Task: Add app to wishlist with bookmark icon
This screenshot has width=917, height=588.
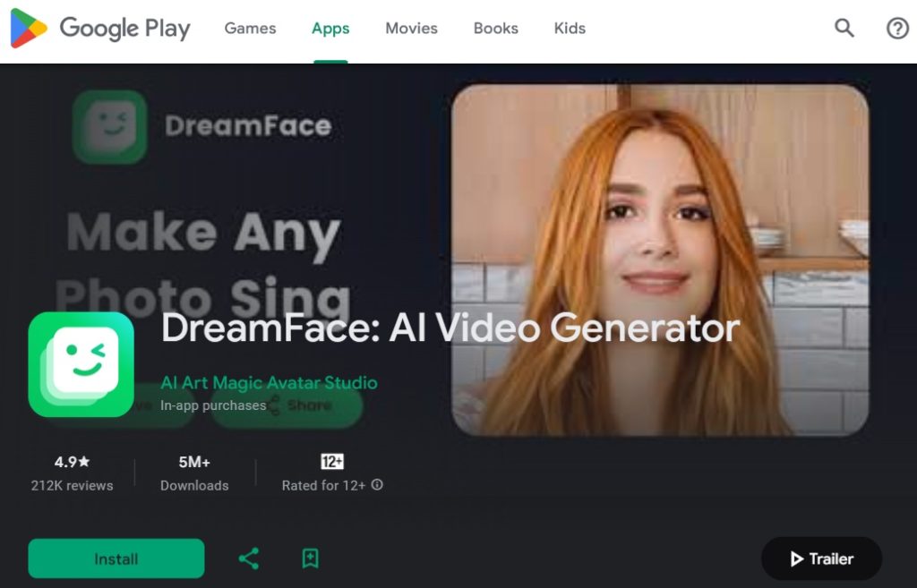Action: pos(310,559)
